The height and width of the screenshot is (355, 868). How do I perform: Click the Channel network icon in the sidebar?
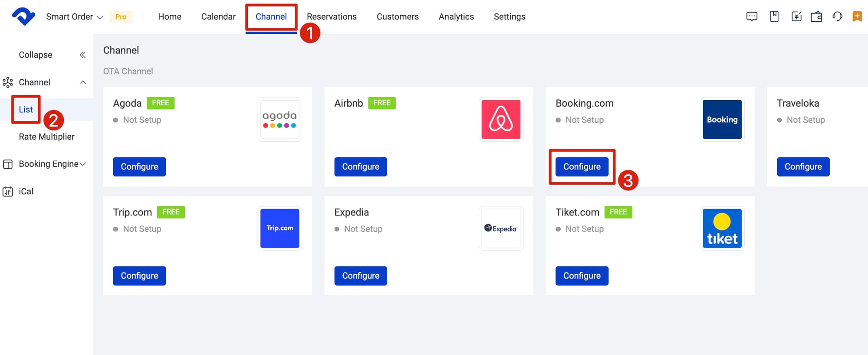8,82
